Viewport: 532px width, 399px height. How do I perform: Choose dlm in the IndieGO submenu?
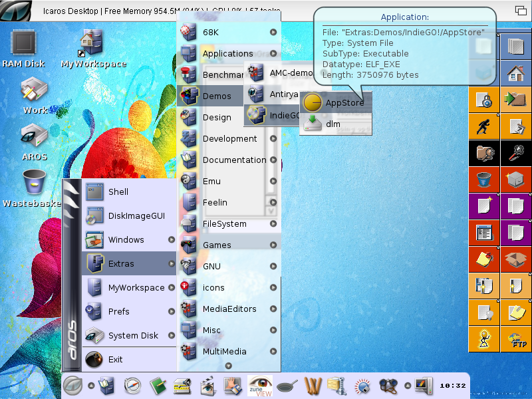[336, 124]
